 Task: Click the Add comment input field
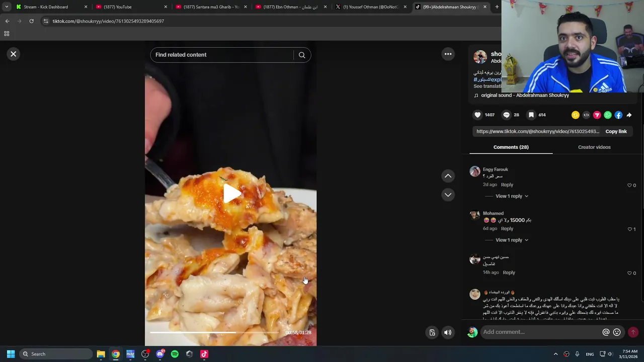pyautogui.click(x=541, y=332)
